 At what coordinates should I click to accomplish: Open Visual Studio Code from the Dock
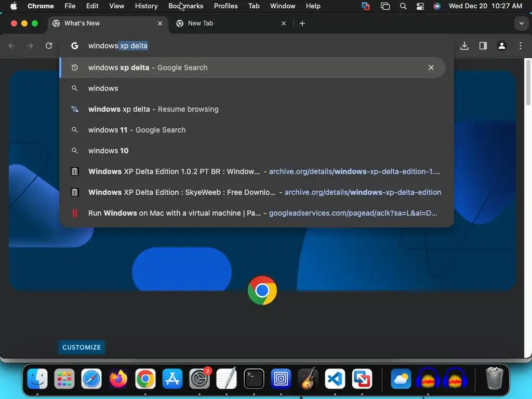pos(335,379)
